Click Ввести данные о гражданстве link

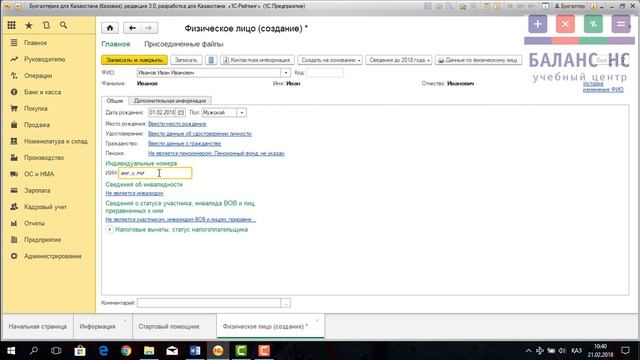[x=184, y=143]
